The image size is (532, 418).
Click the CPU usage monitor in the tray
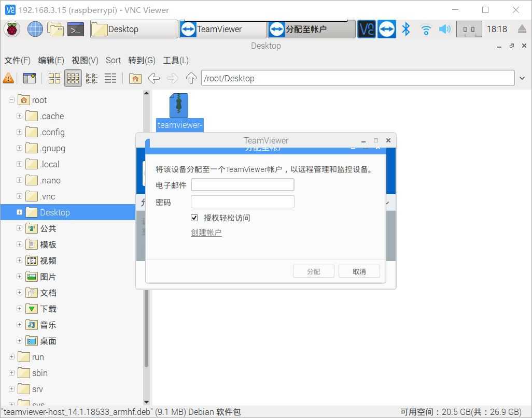pyautogui.click(x=469, y=29)
